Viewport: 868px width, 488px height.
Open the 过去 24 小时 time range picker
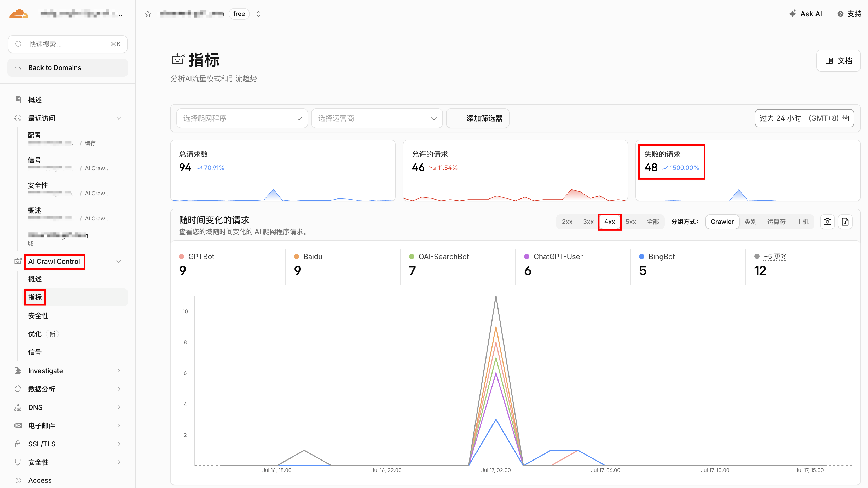pyautogui.click(x=804, y=118)
